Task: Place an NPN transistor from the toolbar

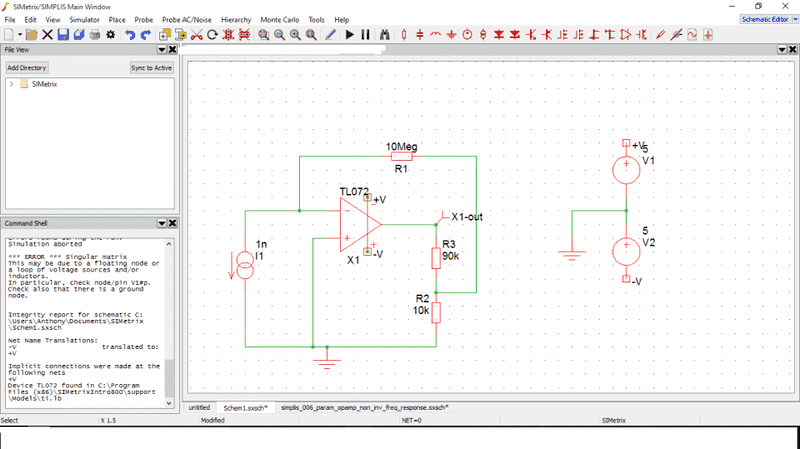Action: click(531, 35)
